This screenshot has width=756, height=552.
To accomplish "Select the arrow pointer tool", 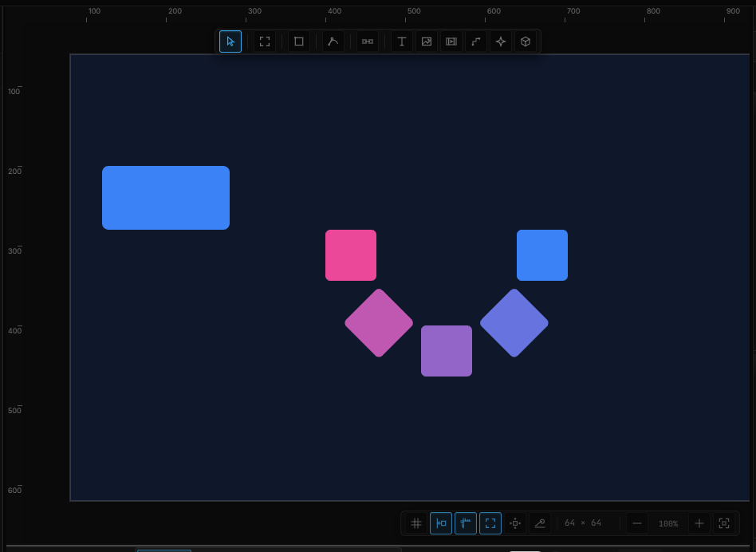I will [x=230, y=41].
